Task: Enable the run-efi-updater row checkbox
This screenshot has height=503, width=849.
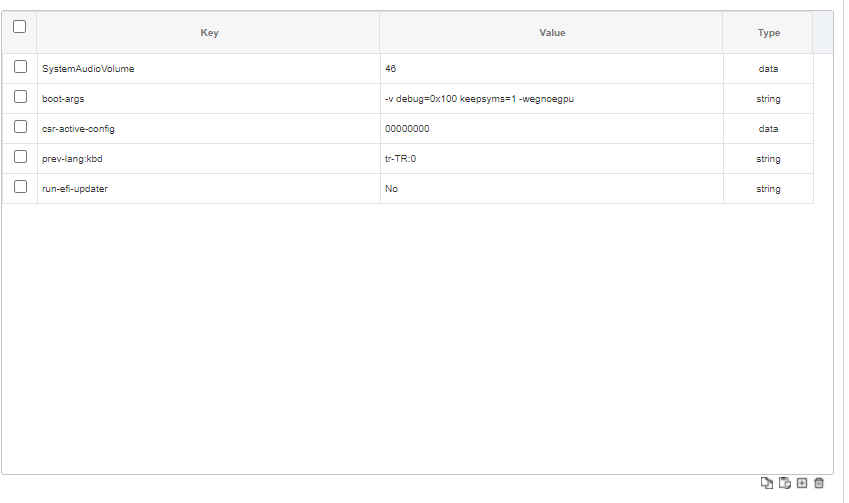Action: [x=20, y=187]
